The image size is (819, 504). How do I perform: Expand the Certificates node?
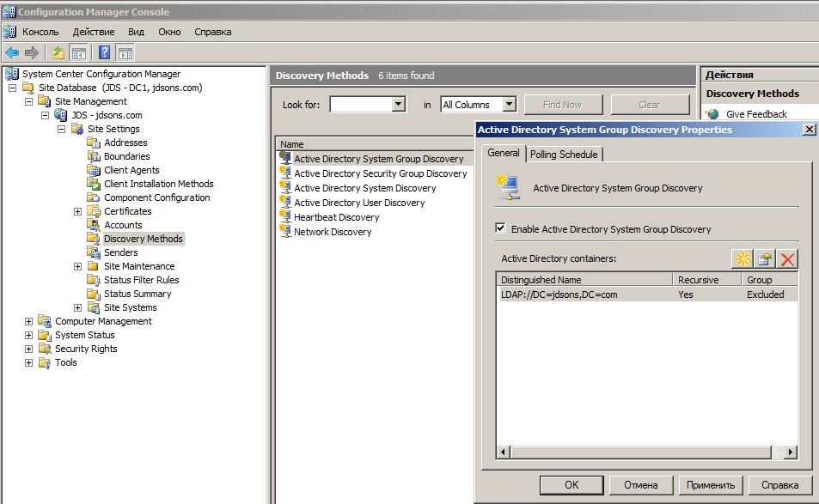coord(77,211)
